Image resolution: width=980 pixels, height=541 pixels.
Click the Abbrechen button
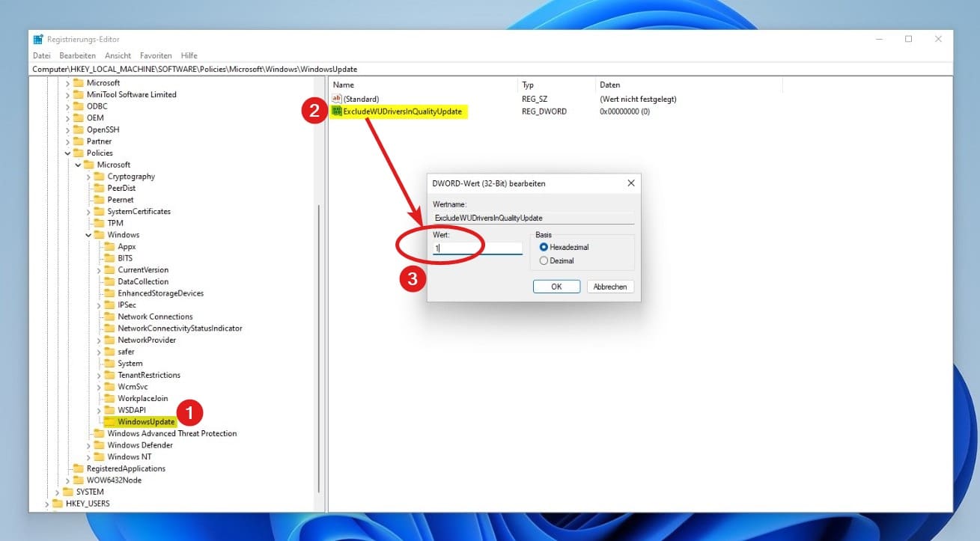click(609, 287)
